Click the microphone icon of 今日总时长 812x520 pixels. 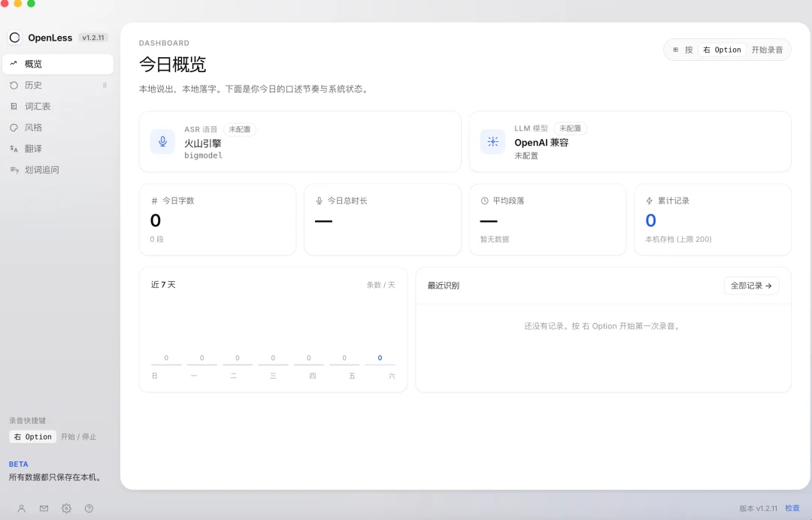tap(319, 201)
